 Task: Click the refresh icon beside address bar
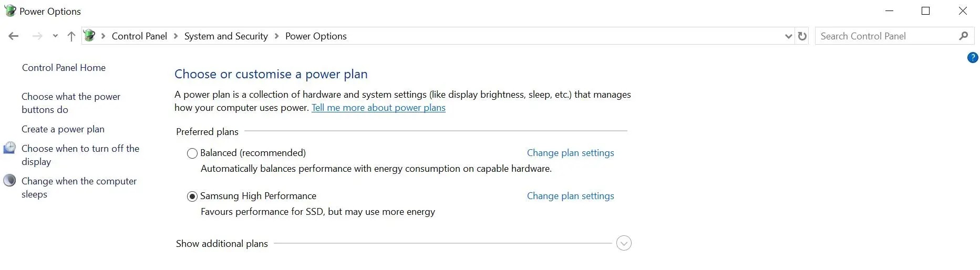802,36
